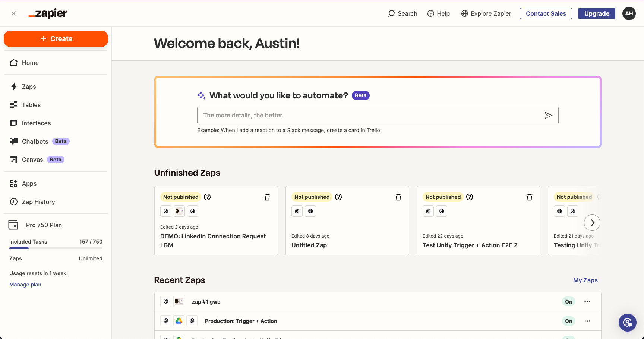
Task: Open Tables from the sidebar
Action: point(31,105)
